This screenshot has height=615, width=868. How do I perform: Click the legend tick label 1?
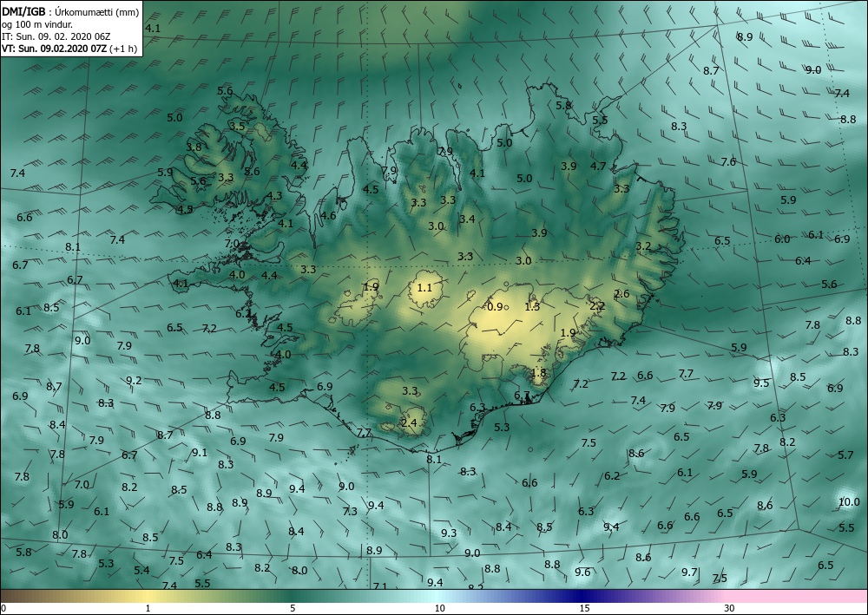[x=148, y=608]
